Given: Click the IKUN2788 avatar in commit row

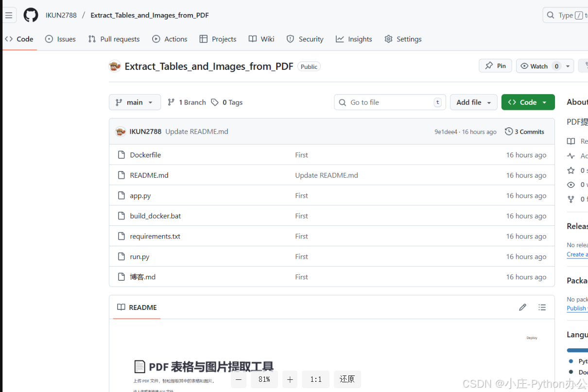Looking at the screenshot, I should (x=121, y=132).
